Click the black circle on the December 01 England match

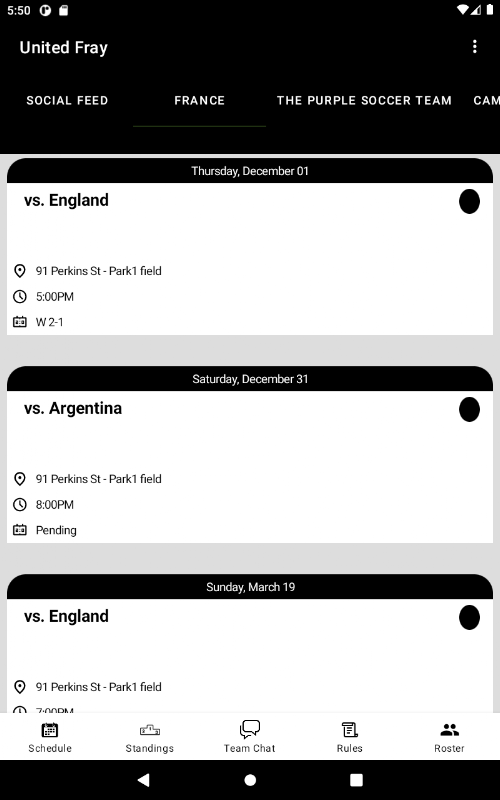tap(469, 202)
